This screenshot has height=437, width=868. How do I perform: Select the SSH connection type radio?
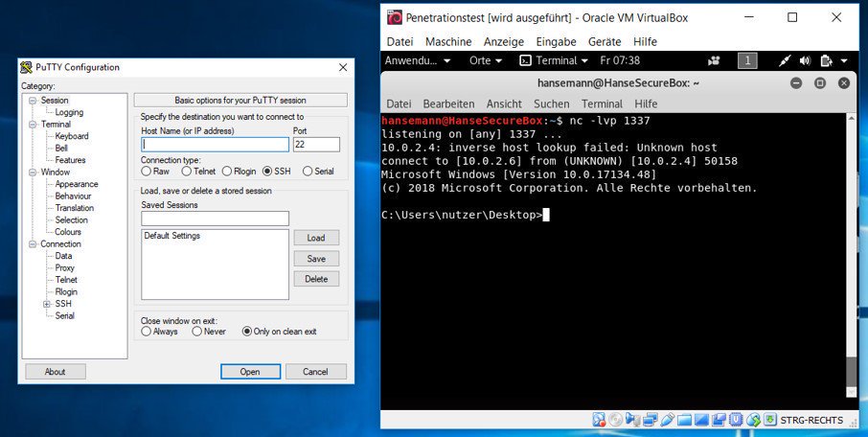coord(267,172)
